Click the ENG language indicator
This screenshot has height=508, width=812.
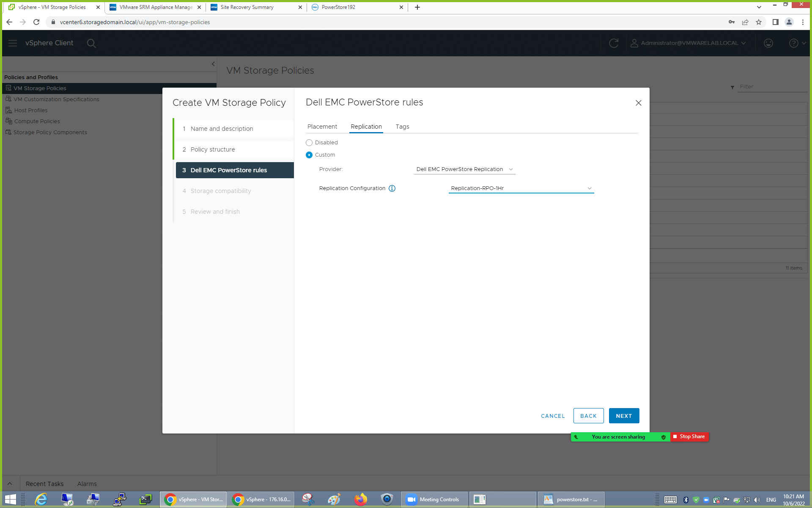(x=771, y=500)
